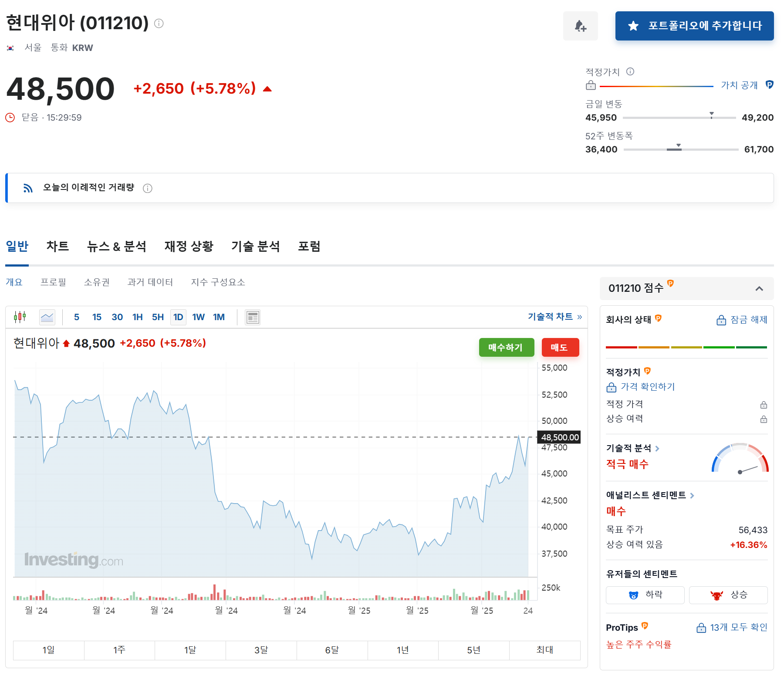Click the 52주 변동폭 range slider
This screenshot has width=784, height=676.
(x=681, y=149)
